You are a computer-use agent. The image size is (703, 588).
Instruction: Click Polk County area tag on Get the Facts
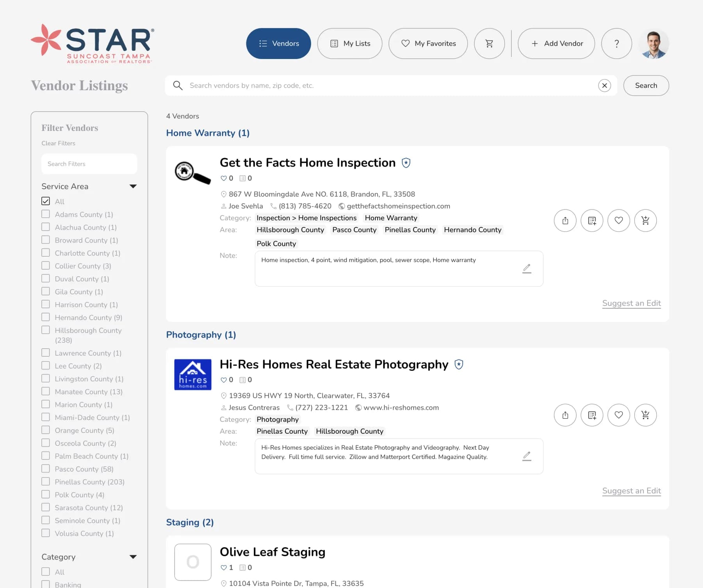(x=276, y=244)
